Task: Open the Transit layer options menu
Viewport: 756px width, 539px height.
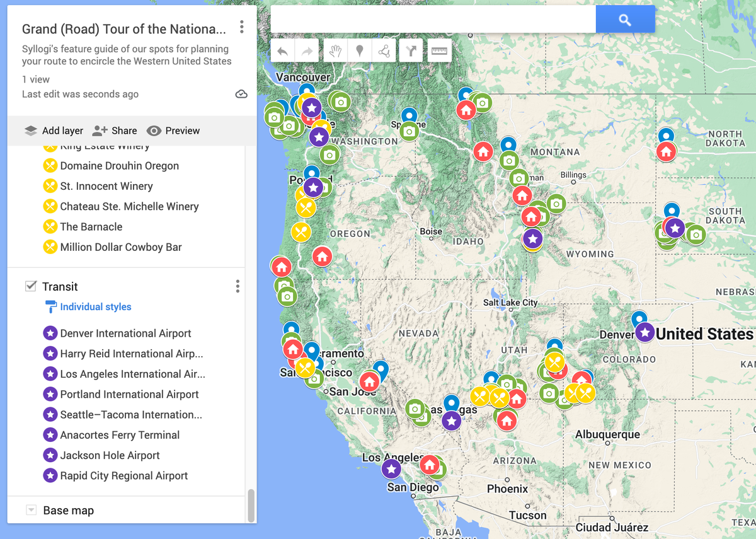Action: click(238, 286)
